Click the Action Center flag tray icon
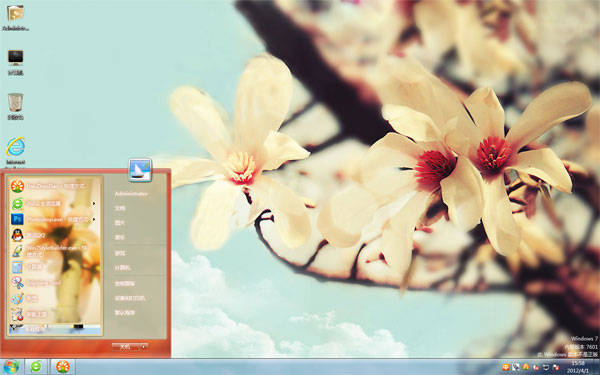 tap(556, 367)
